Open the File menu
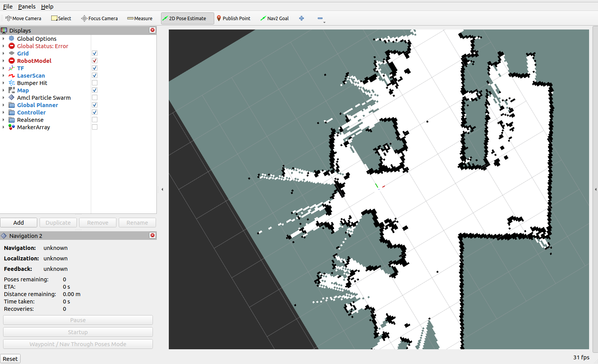Viewport: 598px width, 364px height. pyautogui.click(x=8, y=7)
